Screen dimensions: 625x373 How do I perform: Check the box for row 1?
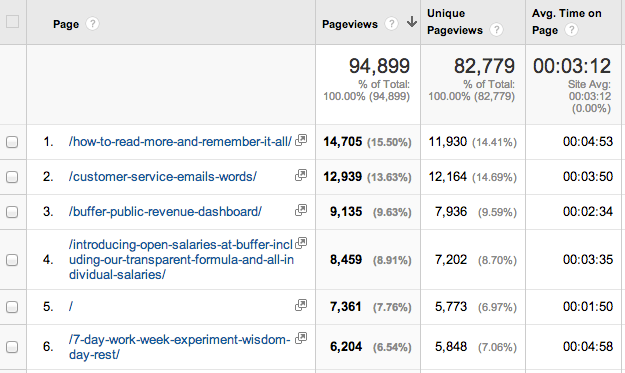coord(12,142)
